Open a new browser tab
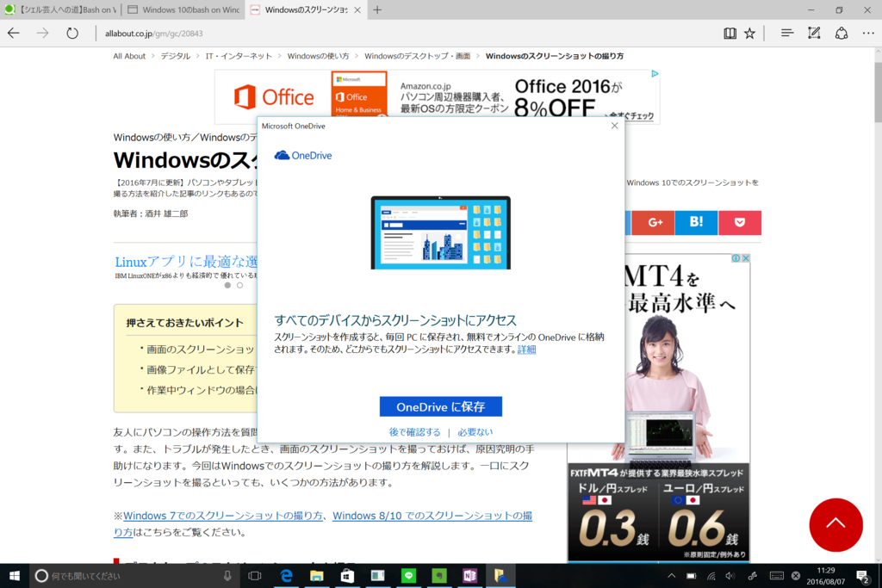Viewport: 882px width, 588px height. (x=377, y=9)
